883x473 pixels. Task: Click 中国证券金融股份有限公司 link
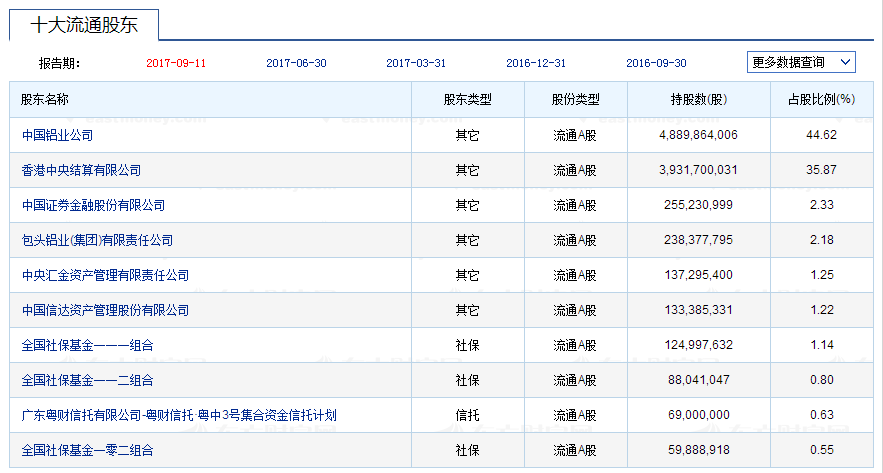(x=93, y=205)
